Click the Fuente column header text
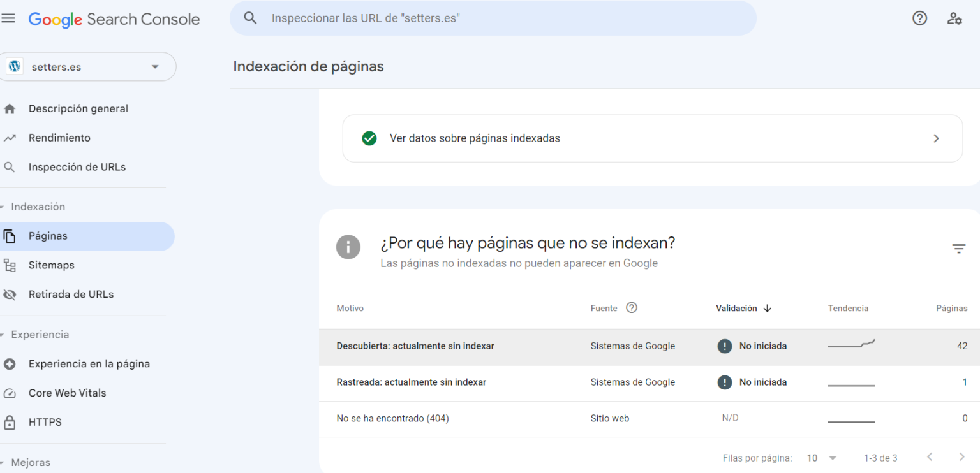The height and width of the screenshot is (473, 980). [x=604, y=309]
